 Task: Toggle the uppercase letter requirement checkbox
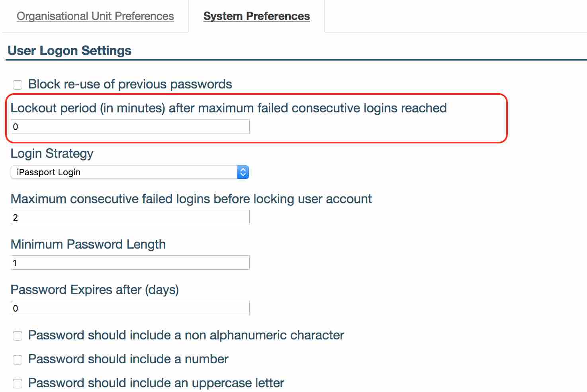18,384
